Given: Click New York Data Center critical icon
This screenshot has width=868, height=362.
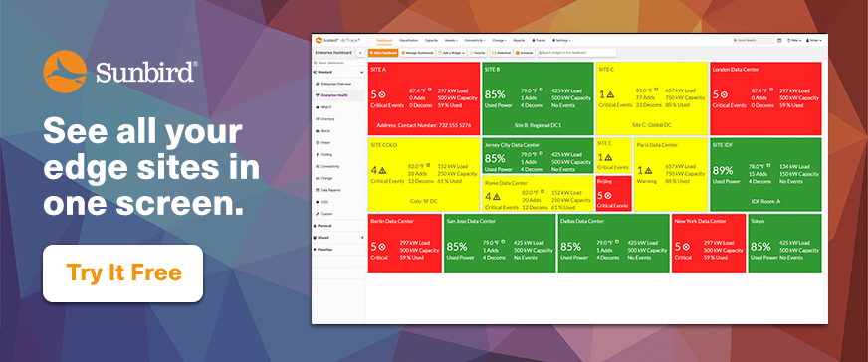Looking at the screenshot, I should [685, 247].
